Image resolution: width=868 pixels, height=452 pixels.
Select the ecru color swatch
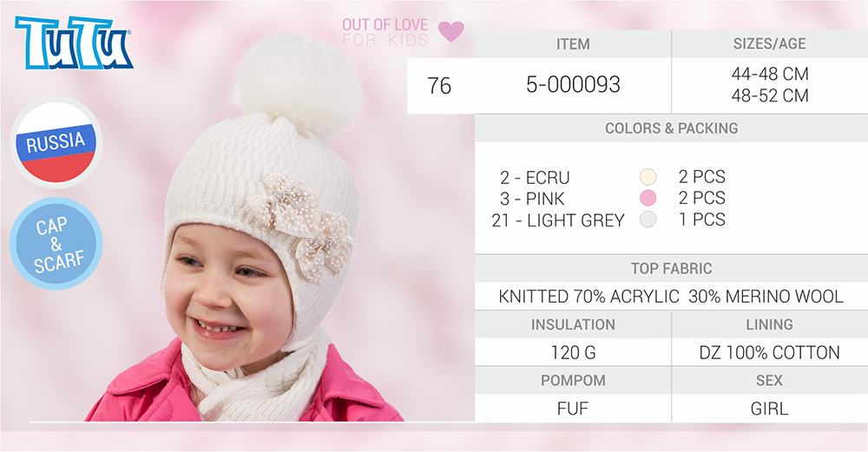coord(648,177)
